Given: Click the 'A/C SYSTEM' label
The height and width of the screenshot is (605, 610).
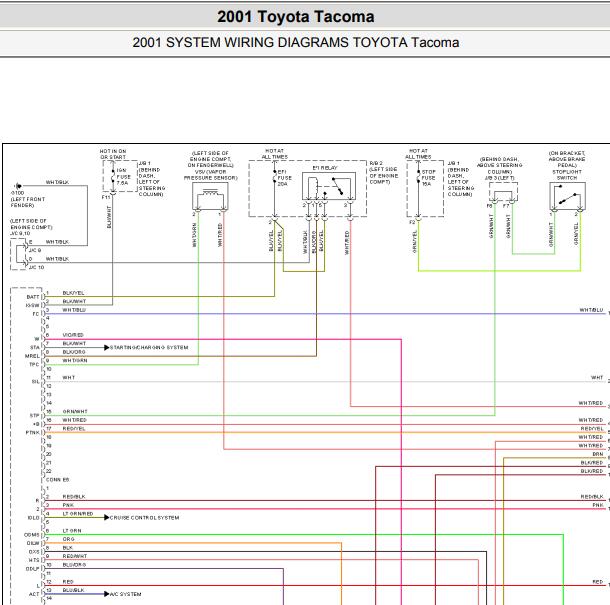Looking at the screenshot, I should coord(126,594).
